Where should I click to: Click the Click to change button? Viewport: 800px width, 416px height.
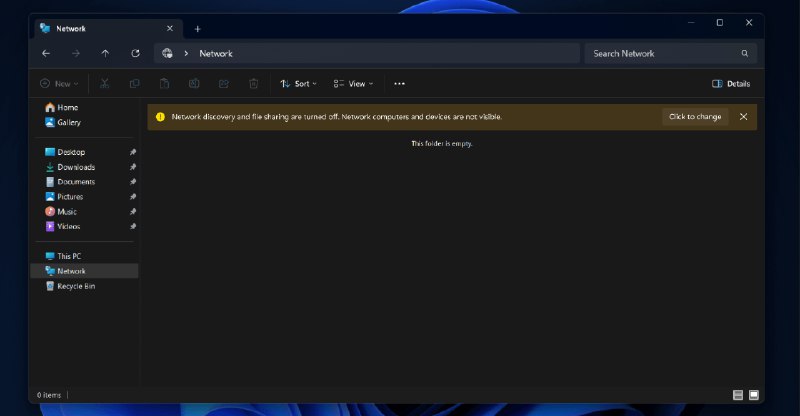tap(695, 116)
